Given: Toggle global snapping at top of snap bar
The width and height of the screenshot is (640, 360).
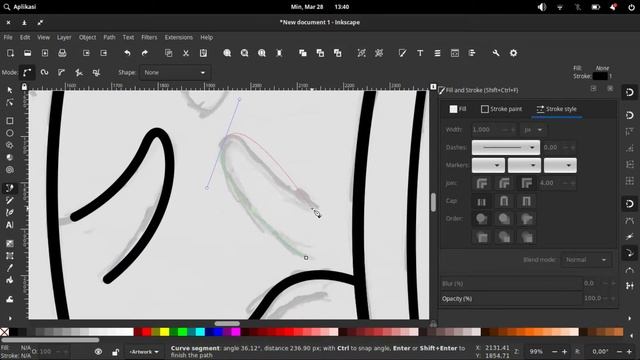Looking at the screenshot, I should [x=630, y=93].
